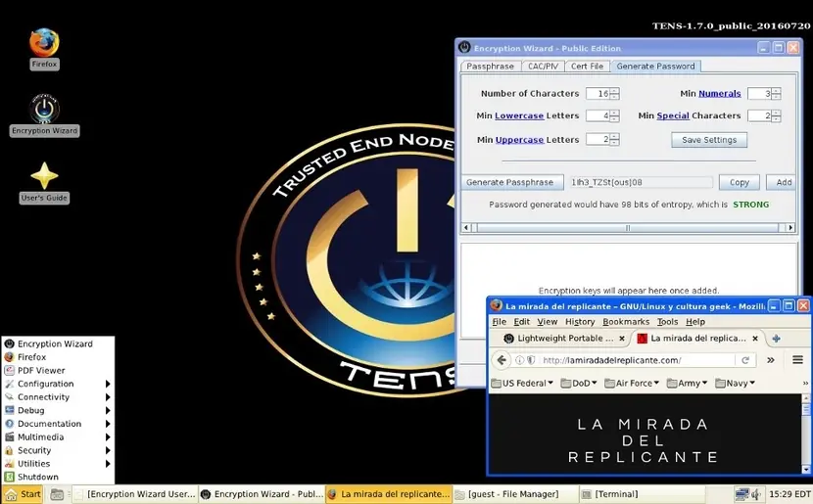Open the US Federal bookmarks folder dropdown
Image resolution: width=813 pixels, height=504 pixels.
pos(522,384)
